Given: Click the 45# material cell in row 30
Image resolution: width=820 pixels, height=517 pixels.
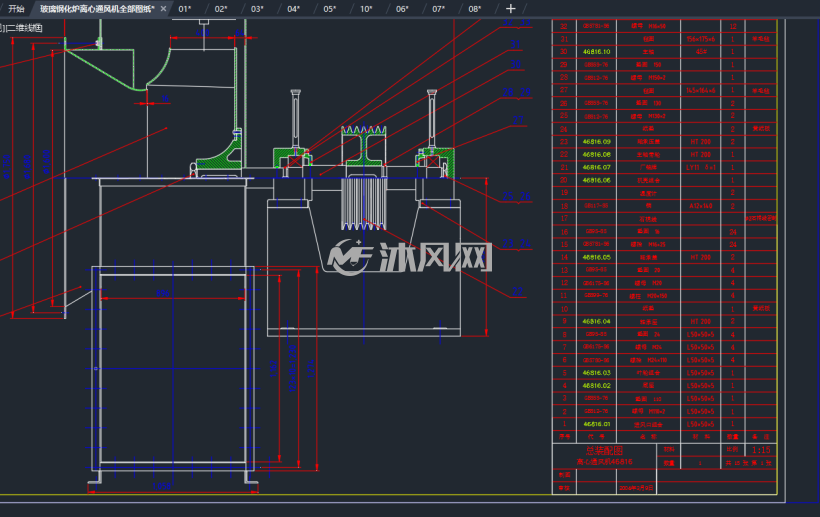Looking at the screenshot, I should point(701,52).
